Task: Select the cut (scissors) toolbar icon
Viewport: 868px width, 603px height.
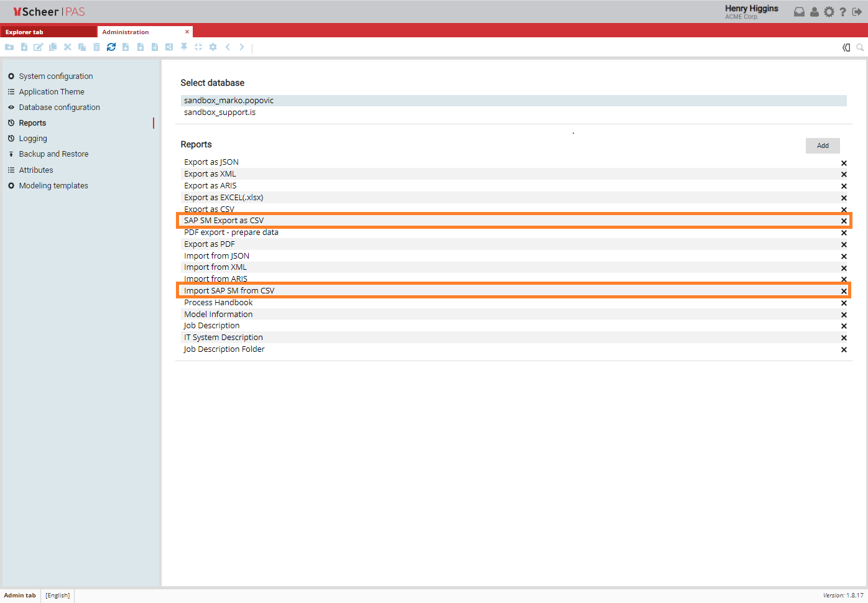Action: (x=67, y=47)
